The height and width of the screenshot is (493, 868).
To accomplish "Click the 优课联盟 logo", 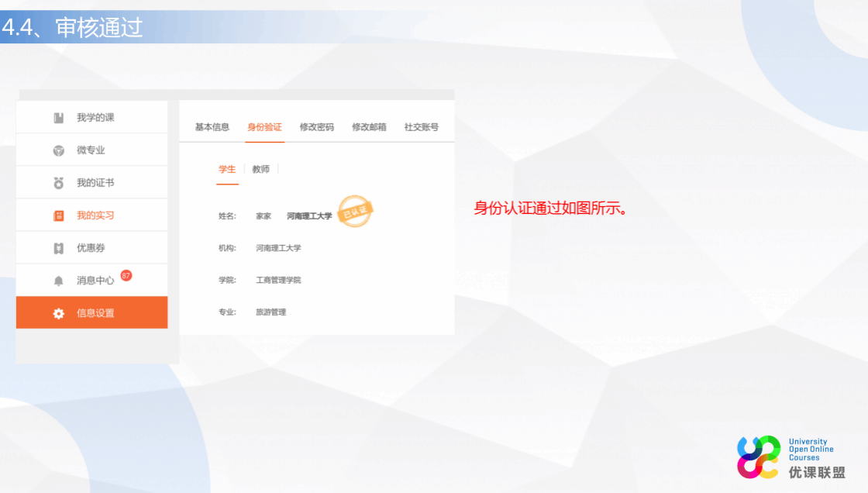I will click(790, 457).
